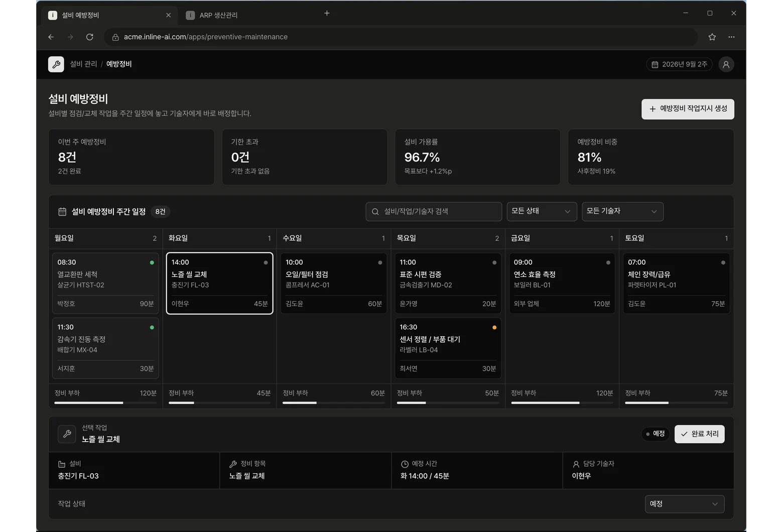This screenshot has height=532, width=783.
Task: Open a new browser tab
Action: tap(327, 13)
